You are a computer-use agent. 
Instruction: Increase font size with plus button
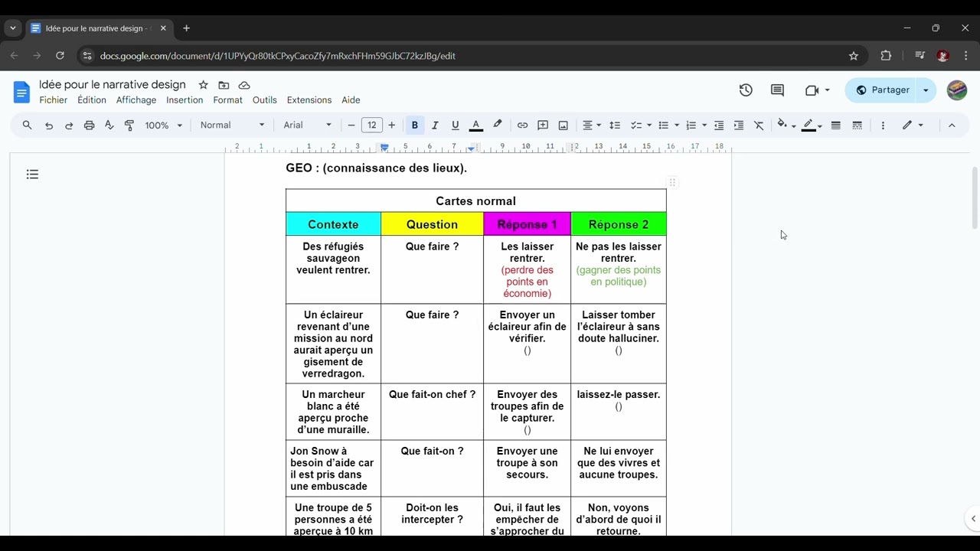pyautogui.click(x=392, y=126)
